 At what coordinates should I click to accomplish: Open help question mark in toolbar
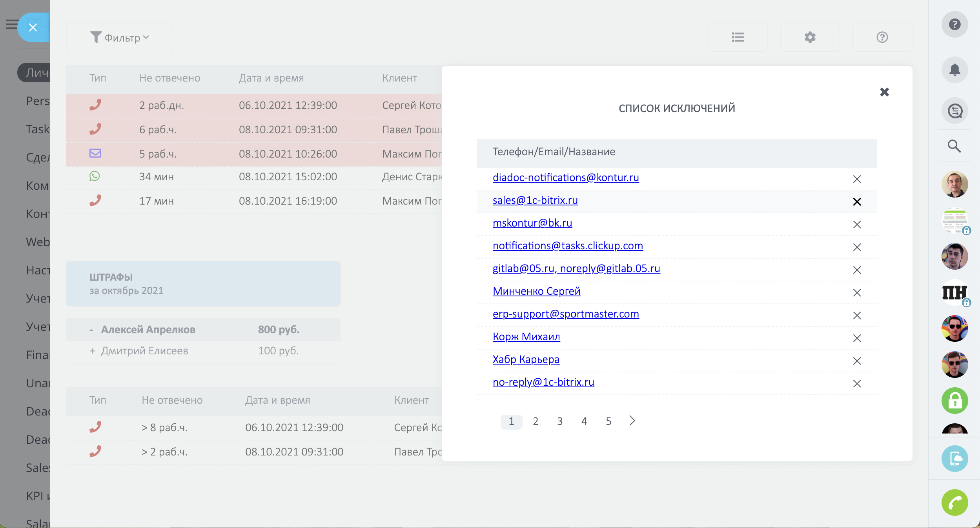[x=882, y=37]
